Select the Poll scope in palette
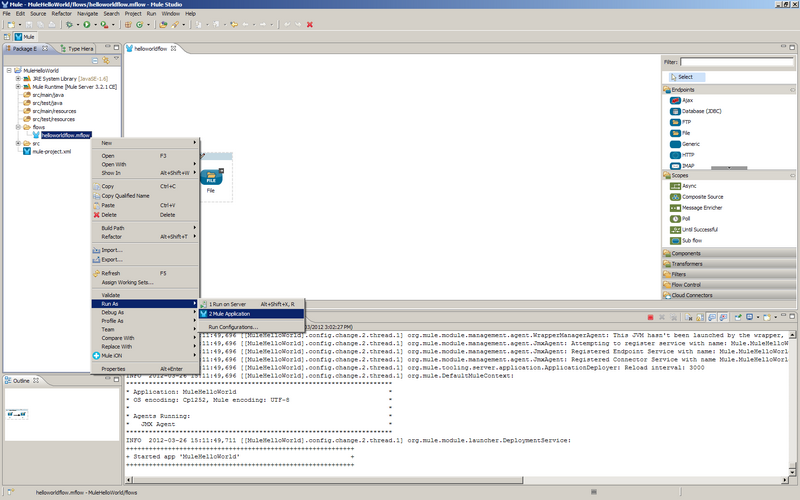 (680, 219)
